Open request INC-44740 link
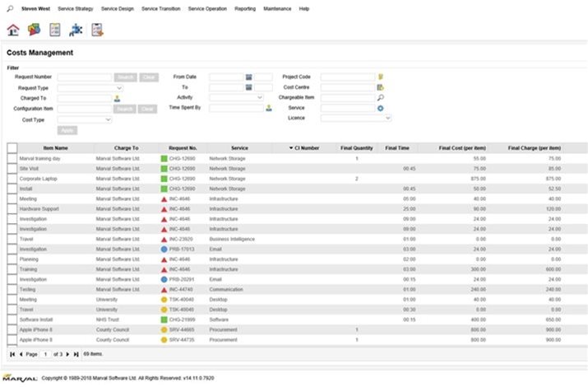588x387 pixels. coord(181,289)
